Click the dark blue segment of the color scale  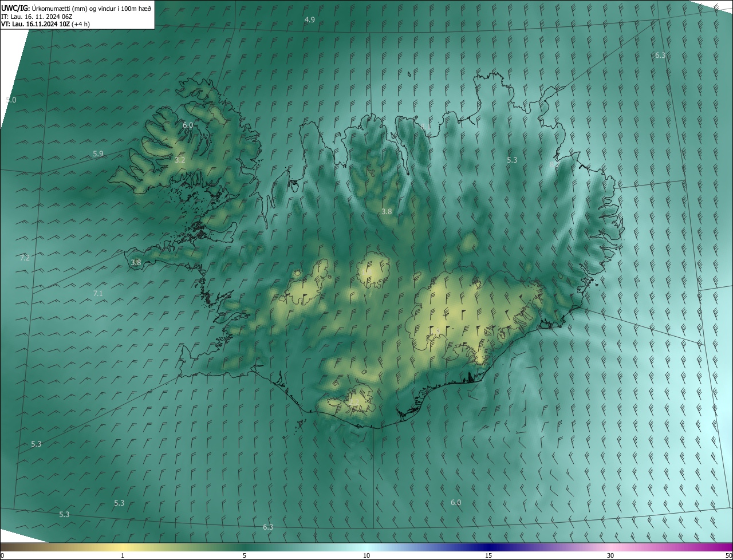(x=488, y=547)
